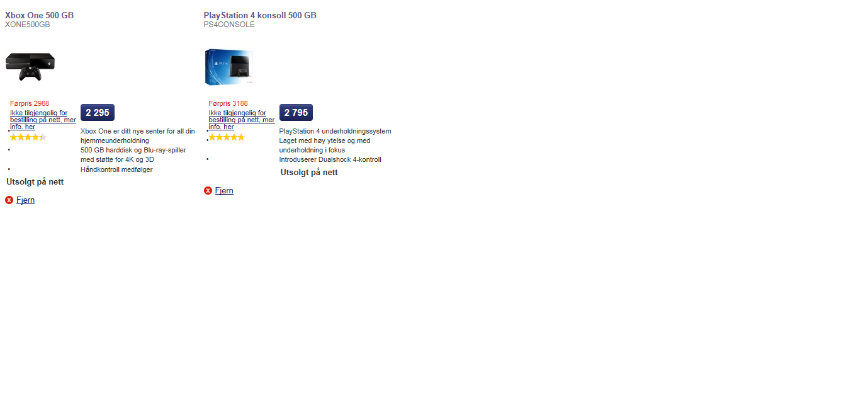This screenshot has height=417, width=868.
Task: Click the Xbox One star rating
Action: (28, 137)
